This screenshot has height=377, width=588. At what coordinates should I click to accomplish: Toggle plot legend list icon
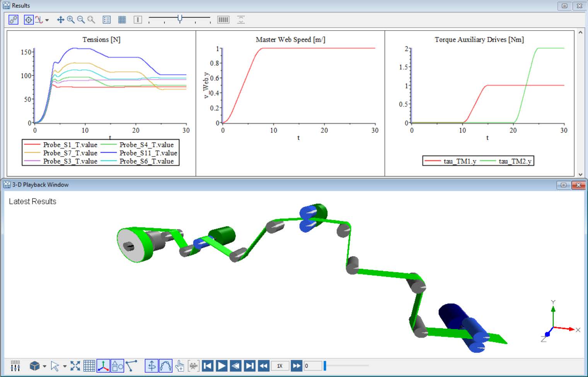(107, 20)
